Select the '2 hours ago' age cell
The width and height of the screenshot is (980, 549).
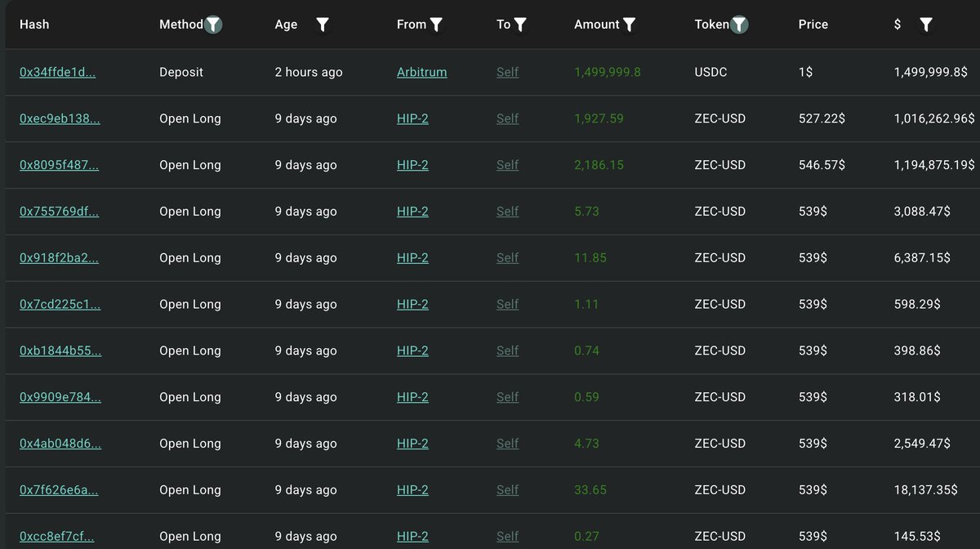[309, 72]
